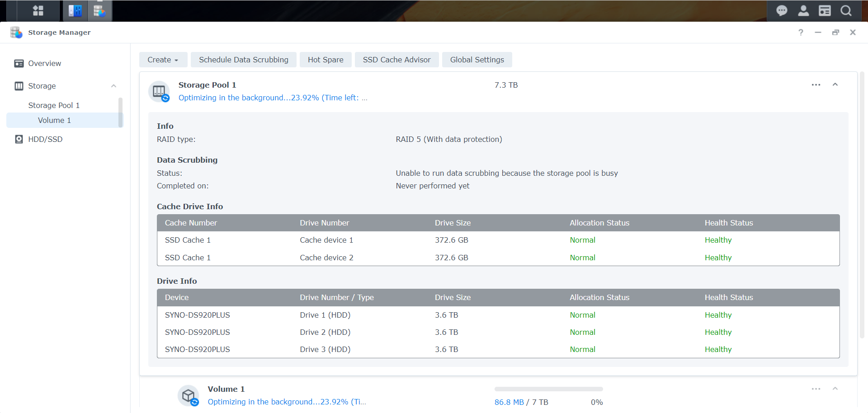868x413 pixels.
Task: Click the Volume 1 usage progress bar
Action: 548,389
